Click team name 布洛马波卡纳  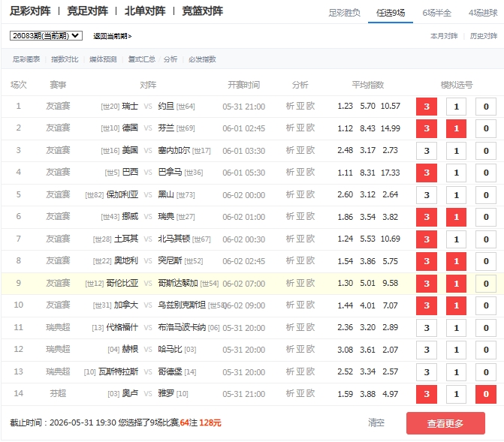pos(182,328)
